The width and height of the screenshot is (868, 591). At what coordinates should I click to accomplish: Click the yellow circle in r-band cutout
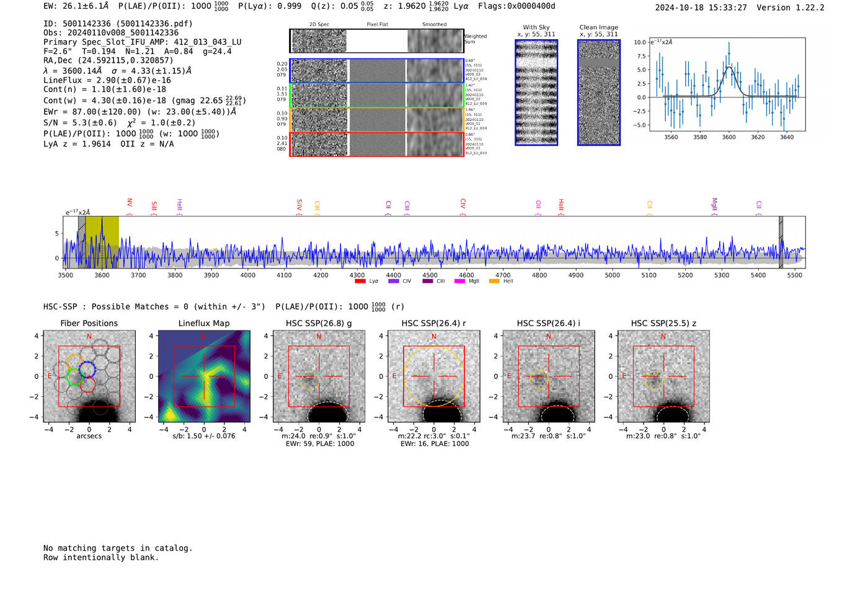433,376
